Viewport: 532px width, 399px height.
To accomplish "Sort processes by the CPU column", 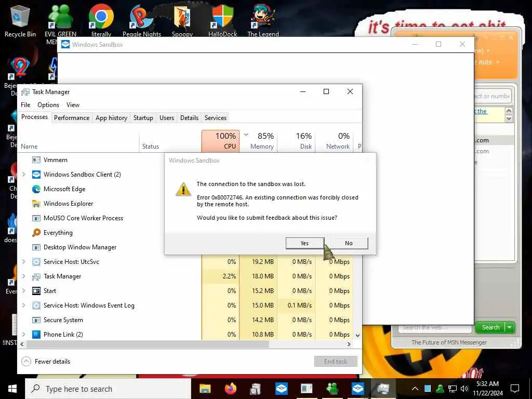I will pyautogui.click(x=220, y=141).
